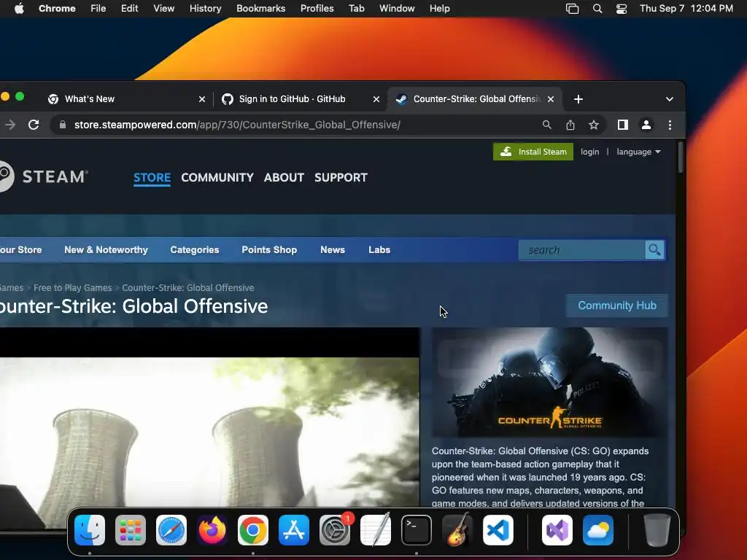The width and height of the screenshot is (747, 560).
Task: Open App Store from the Dock
Action: 294,530
